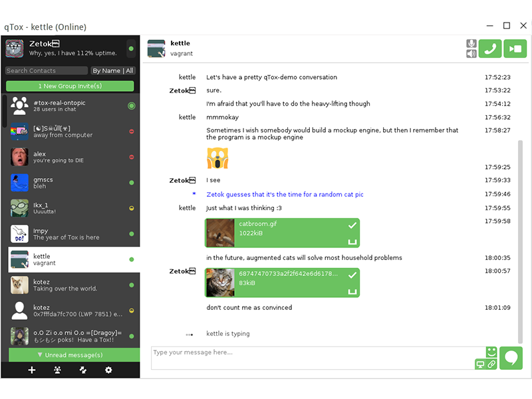This screenshot has width=532, height=399.
Task: Open the By Name | All filter
Action: click(112, 70)
